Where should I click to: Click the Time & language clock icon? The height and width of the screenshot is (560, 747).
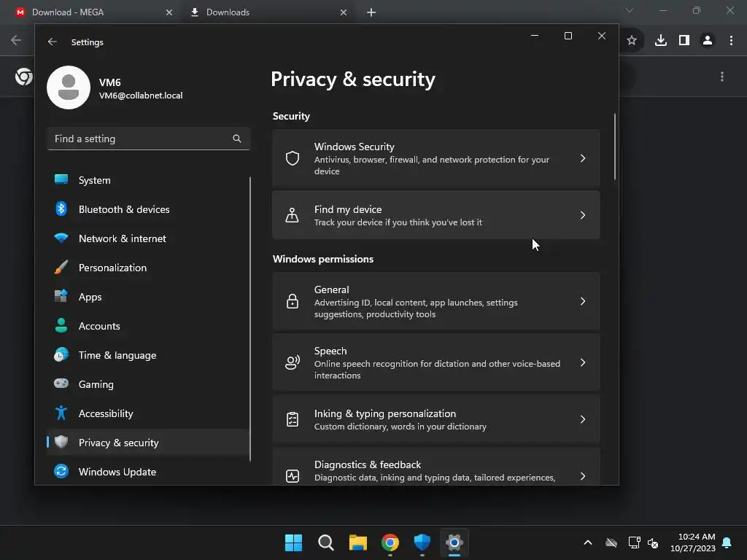[61, 355]
